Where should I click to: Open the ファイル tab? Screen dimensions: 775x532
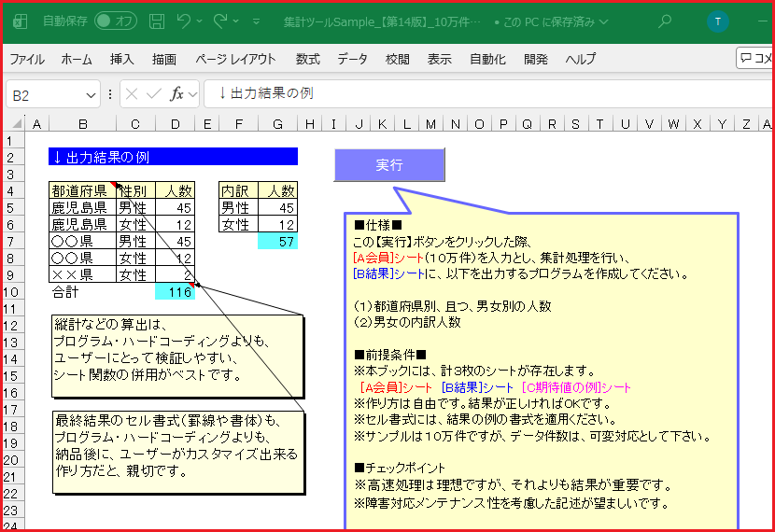click(27, 60)
